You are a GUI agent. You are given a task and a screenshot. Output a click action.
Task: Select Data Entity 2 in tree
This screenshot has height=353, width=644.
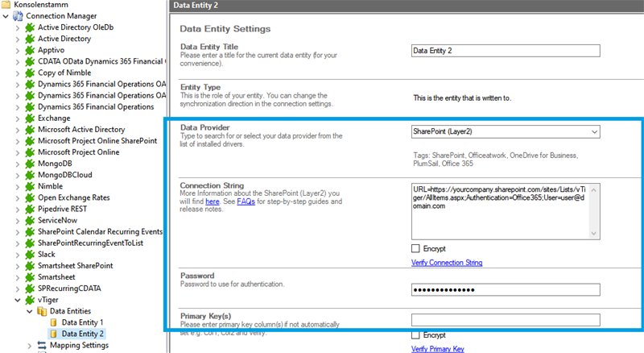tap(83, 334)
